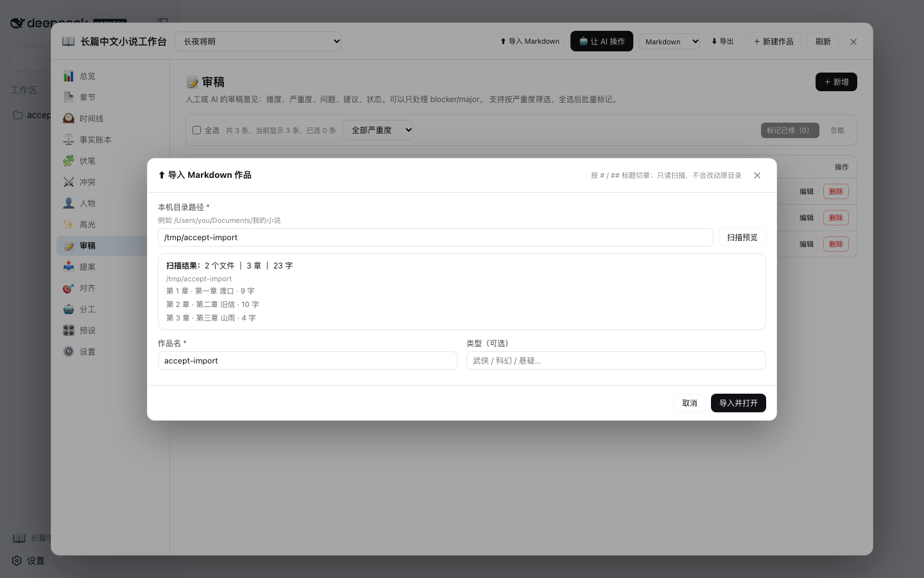Open the 对齐 alignment sidebar item
The height and width of the screenshot is (578, 924).
coord(103,288)
